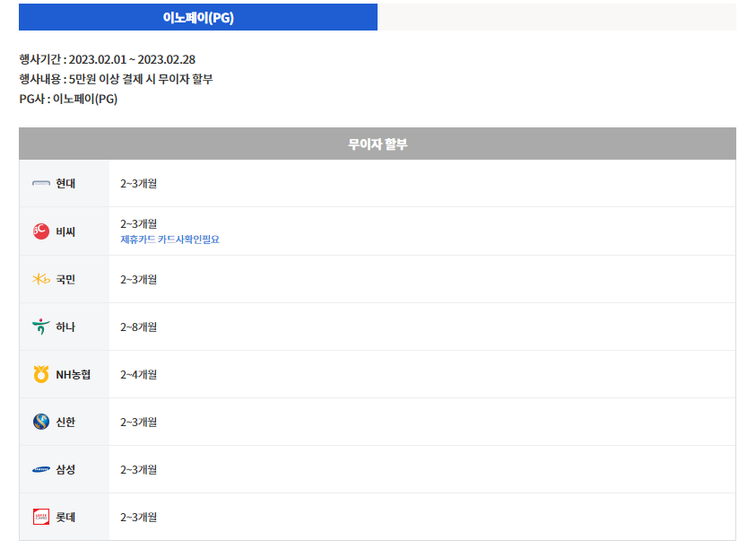Click the Hyundai card logo icon
Viewport: 756px width, 549px height.
point(41,183)
